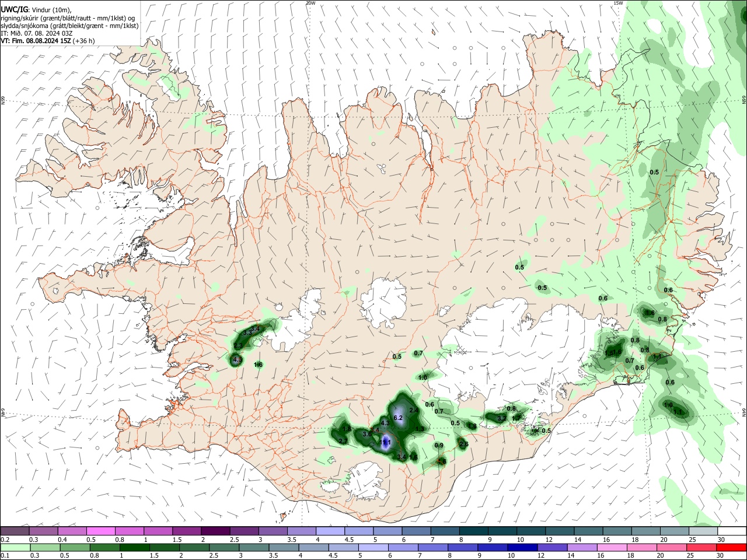
Task: Click the darkest purple 2 swatch, snow legend
Action: pyautogui.click(x=215, y=531)
